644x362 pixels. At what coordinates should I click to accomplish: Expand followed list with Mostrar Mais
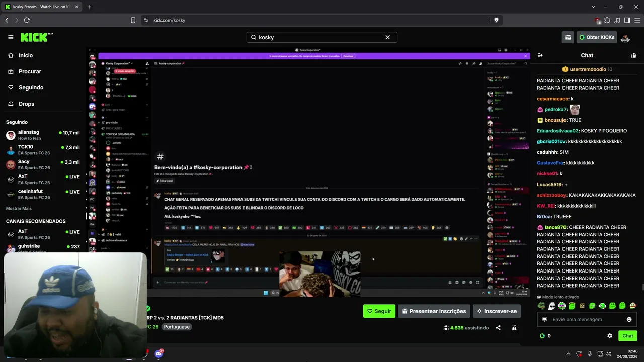(x=19, y=208)
